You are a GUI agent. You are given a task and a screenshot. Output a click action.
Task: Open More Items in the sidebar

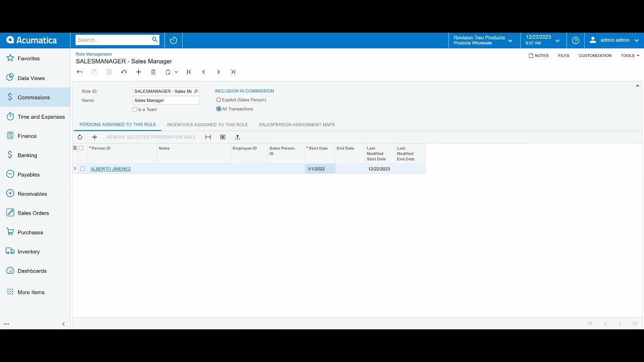tap(31, 292)
